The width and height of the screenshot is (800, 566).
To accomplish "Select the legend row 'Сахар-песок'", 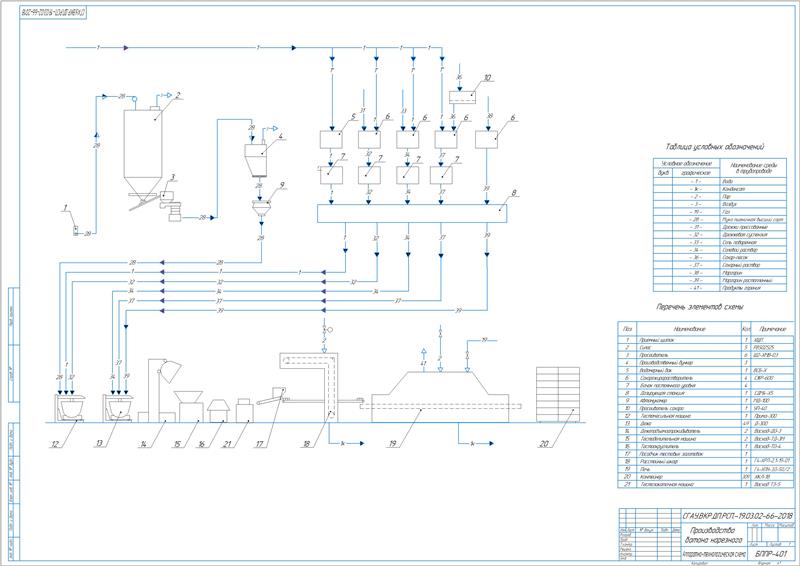I will pos(720,258).
